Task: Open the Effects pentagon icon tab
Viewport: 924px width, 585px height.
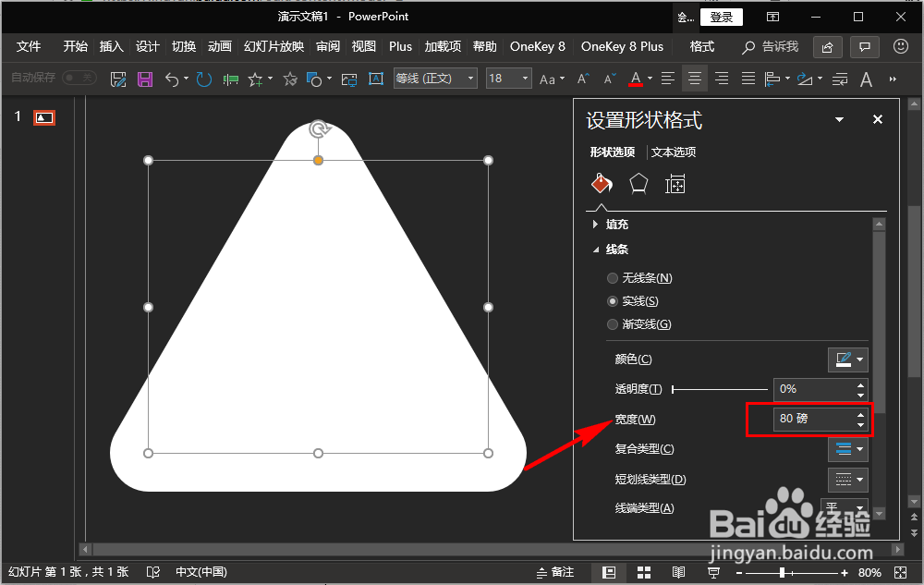Action: coord(638,184)
